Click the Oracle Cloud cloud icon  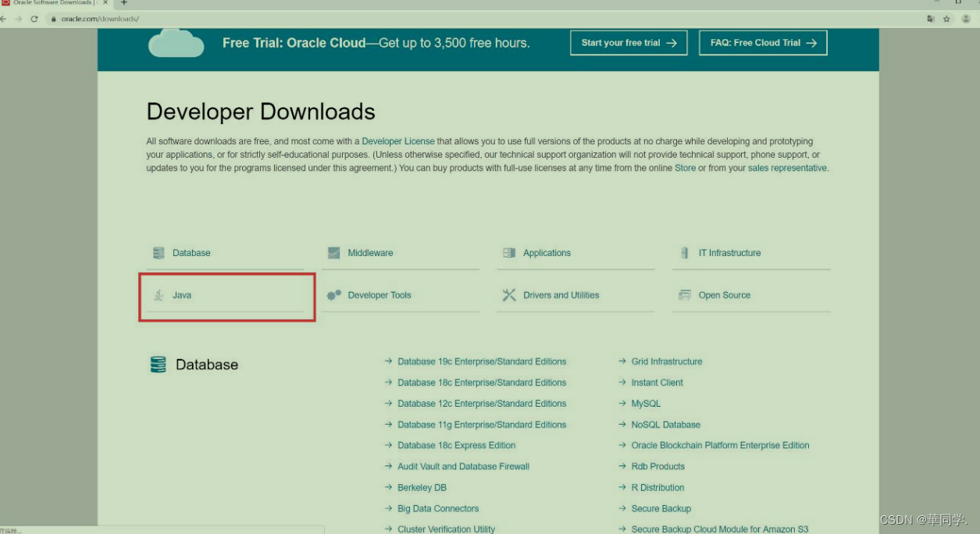point(176,43)
